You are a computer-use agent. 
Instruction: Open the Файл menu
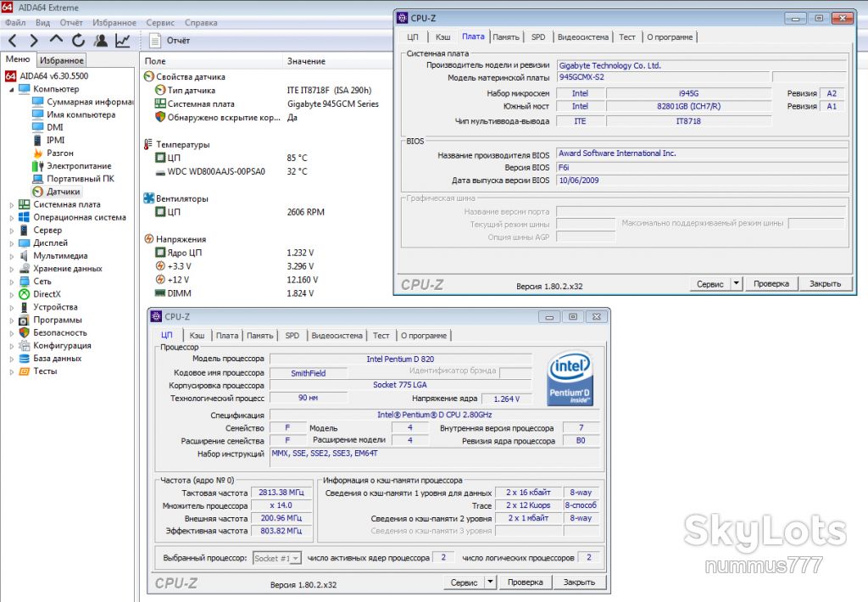pyautogui.click(x=15, y=23)
